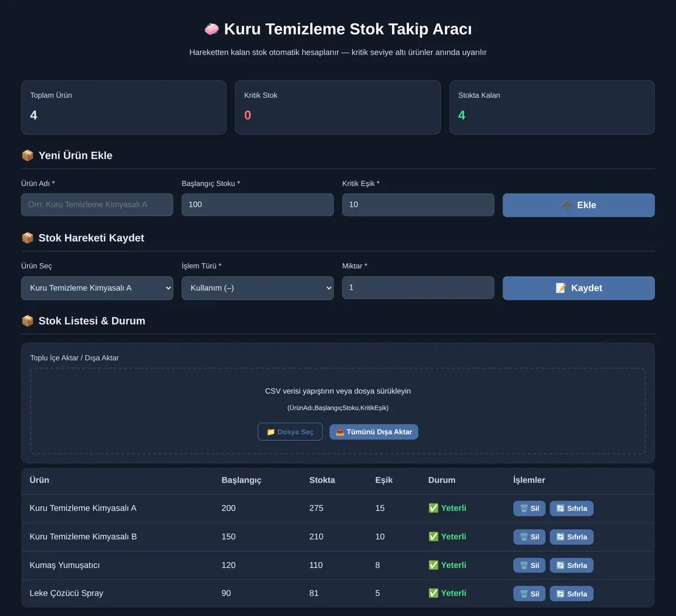Reset Leke Çözücü Spray with Sıfırla
Screen dimensions: 676x616
(571, 593)
